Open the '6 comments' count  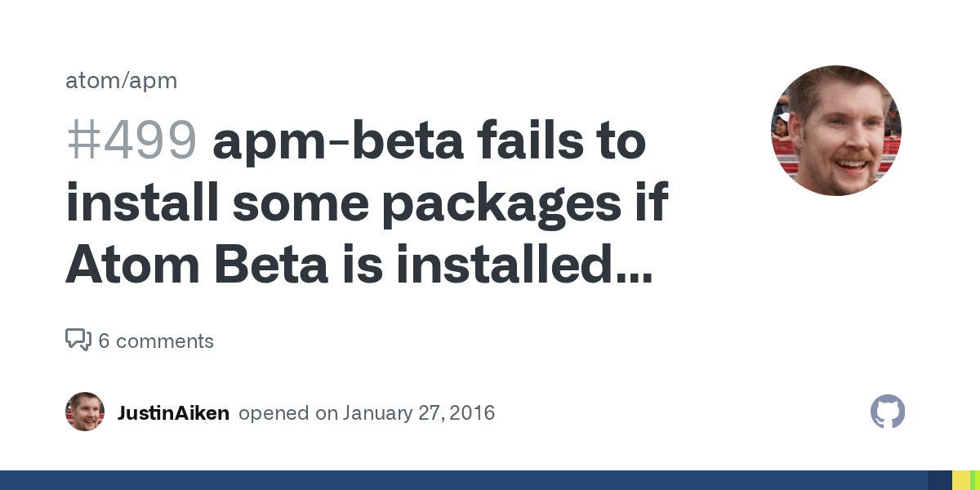[155, 341]
